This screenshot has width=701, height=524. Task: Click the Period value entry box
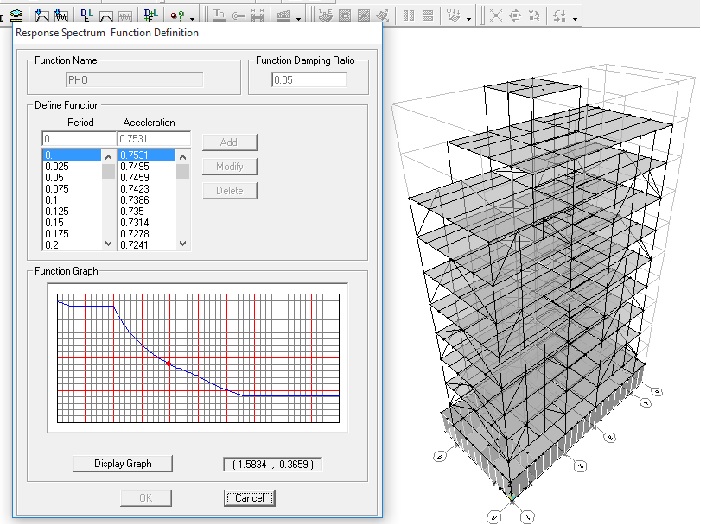pyautogui.click(x=78, y=139)
